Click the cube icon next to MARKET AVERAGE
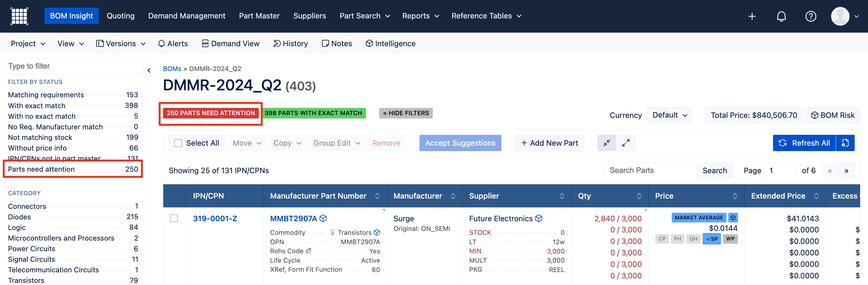The width and height of the screenshot is (868, 285). coord(733,218)
